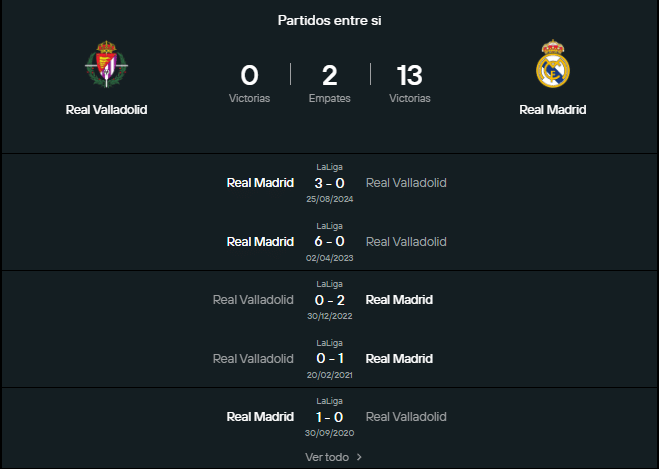Click the 02/04/2023 match date
Screen dimensions: 659x469
coord(330,258)
